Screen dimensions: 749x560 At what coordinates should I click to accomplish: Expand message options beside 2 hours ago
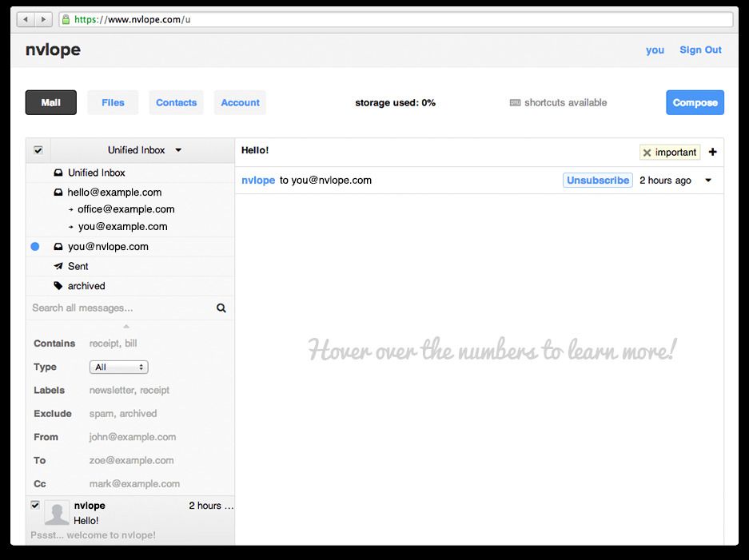707,180
